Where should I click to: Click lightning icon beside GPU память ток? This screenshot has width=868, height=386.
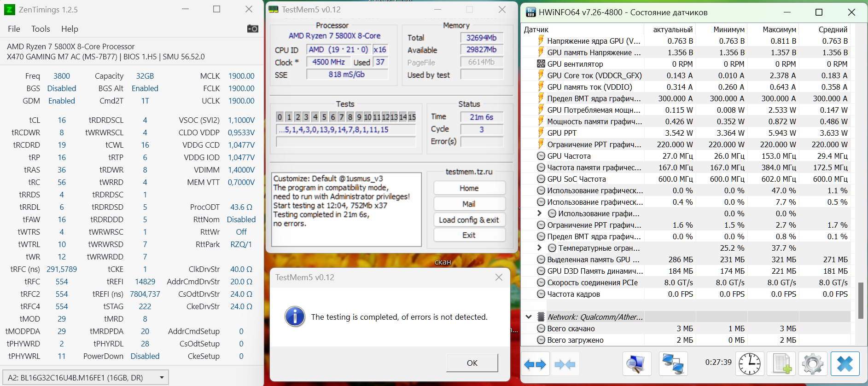[541, 87]
